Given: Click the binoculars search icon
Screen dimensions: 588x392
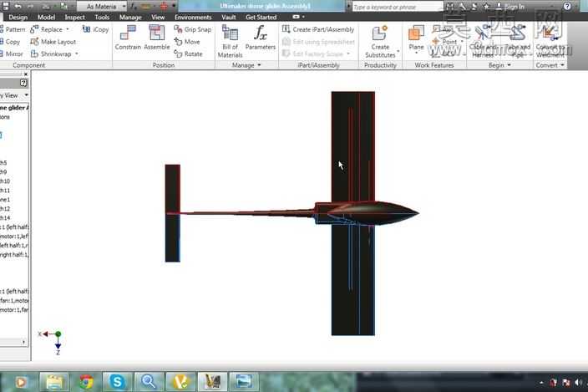Looking at the screenshot, I should (x=450, y=7).
